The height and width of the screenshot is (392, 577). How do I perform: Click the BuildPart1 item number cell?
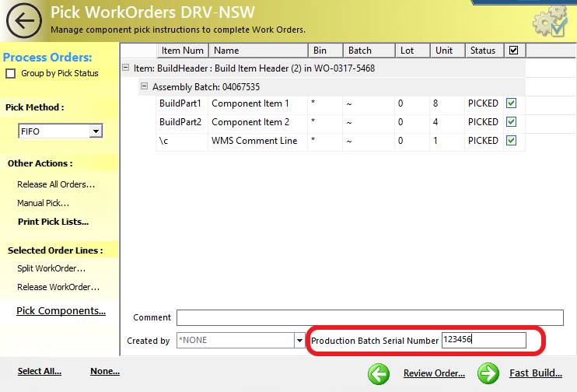180,103
